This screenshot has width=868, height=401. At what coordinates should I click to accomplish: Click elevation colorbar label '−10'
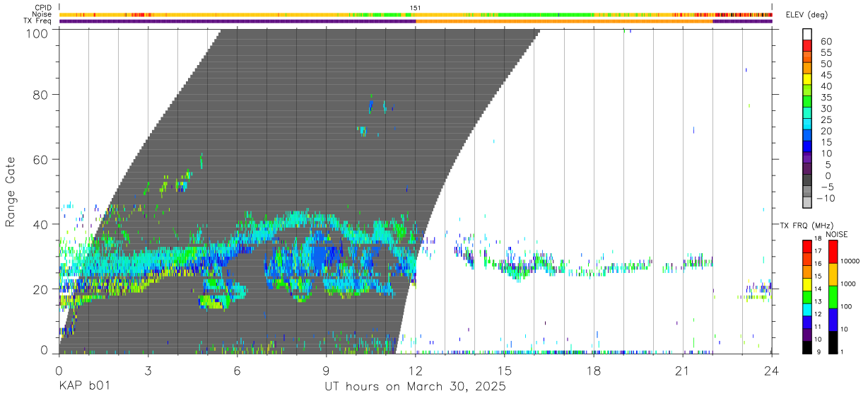coord(824,198)
